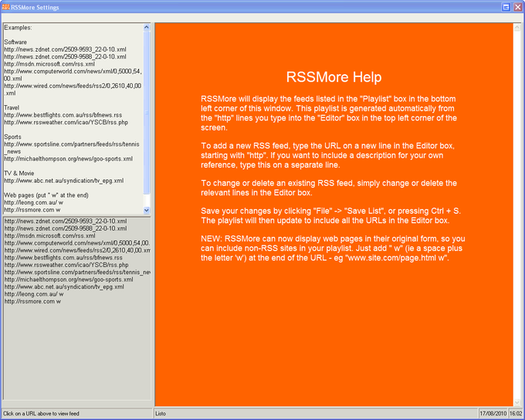Click abc.net.au tv_epg URL in the Editor

pyautogui.click(x=64, y=181)
